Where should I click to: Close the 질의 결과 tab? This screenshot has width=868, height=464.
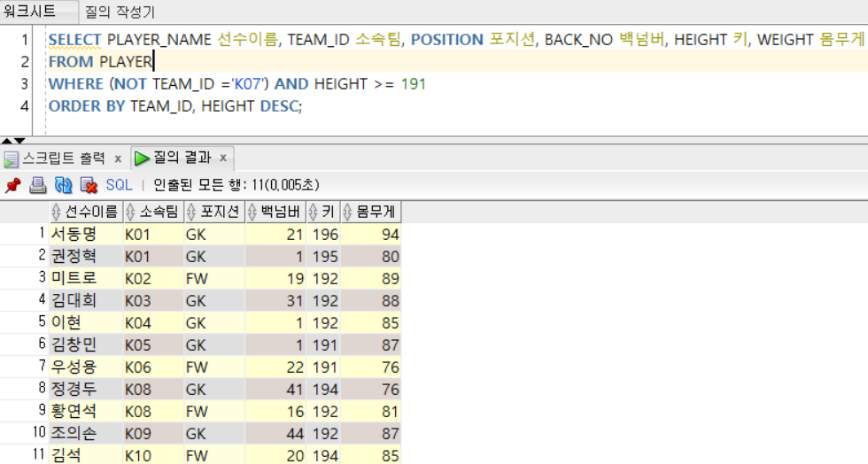pos(223,158)
